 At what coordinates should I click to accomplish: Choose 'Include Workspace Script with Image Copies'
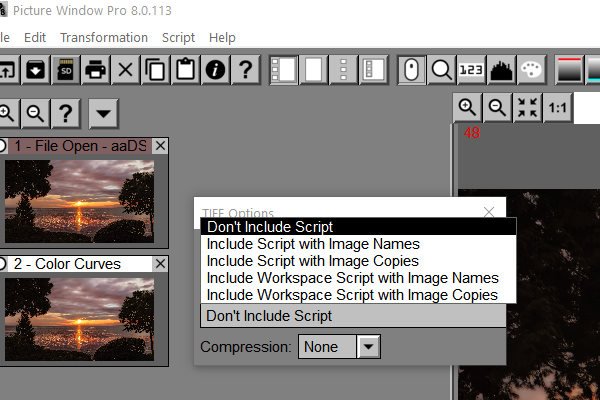[x=352, y=295]
